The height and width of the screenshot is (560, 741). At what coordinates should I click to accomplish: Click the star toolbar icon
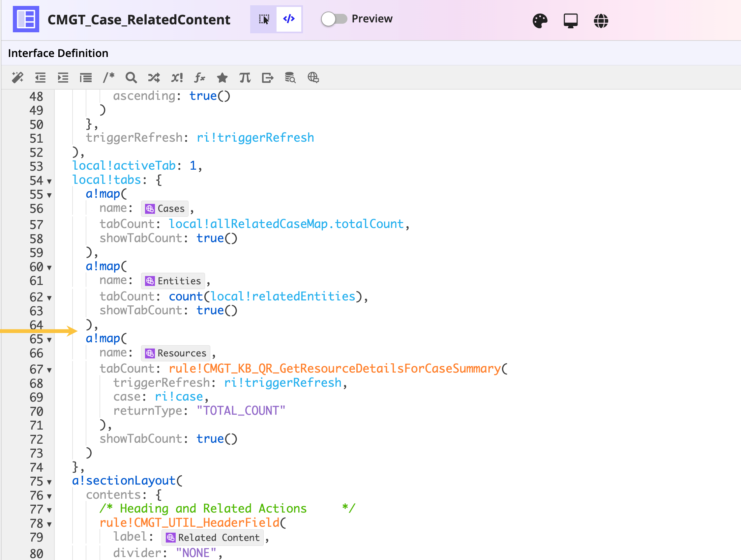222,78
